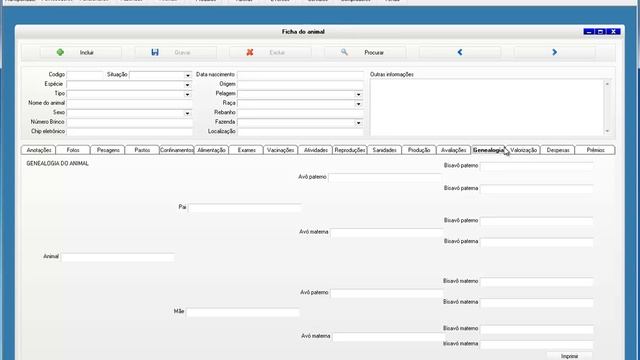The width and height of the screenshot is (640, 360).
Task: Click the Outras informações text area
Action: click(487, 107)
